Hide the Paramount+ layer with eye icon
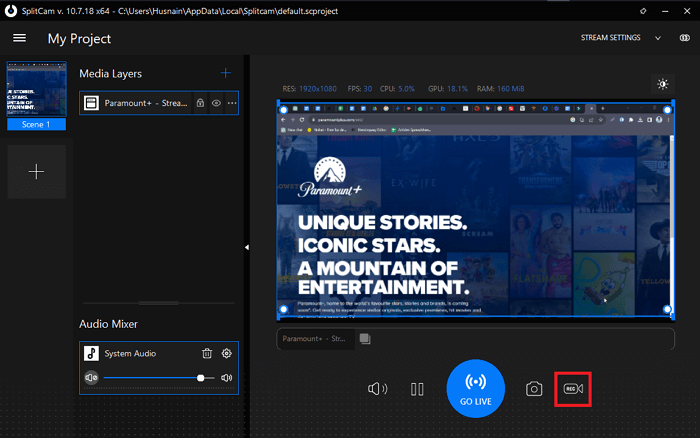Image resolution: width=700 pixels, height=438 pixels. coord(217,103)
